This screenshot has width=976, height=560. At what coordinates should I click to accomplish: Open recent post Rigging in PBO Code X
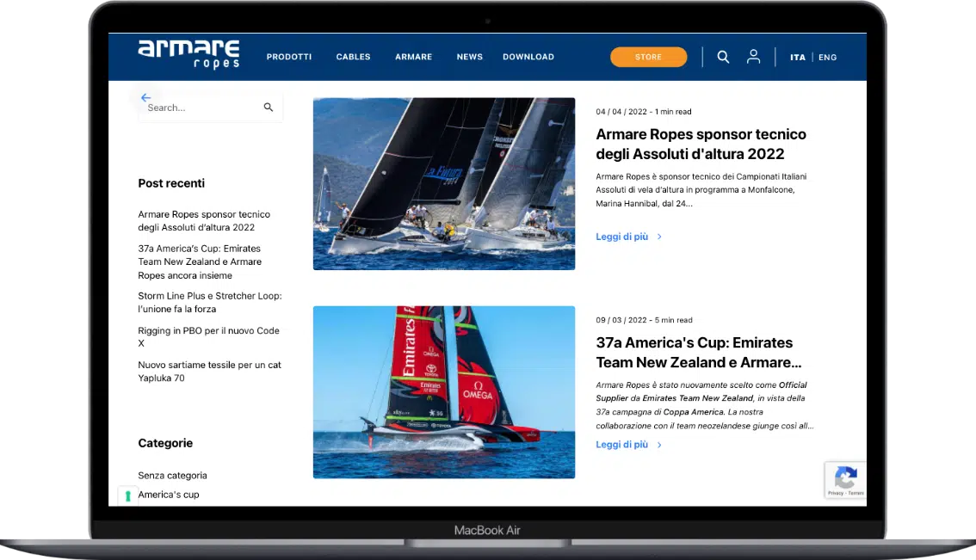click(x=208, y=336)
